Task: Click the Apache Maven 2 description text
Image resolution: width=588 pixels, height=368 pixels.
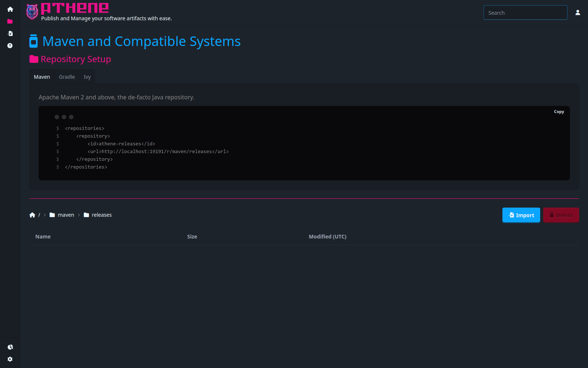Action: tap(116, 97)
